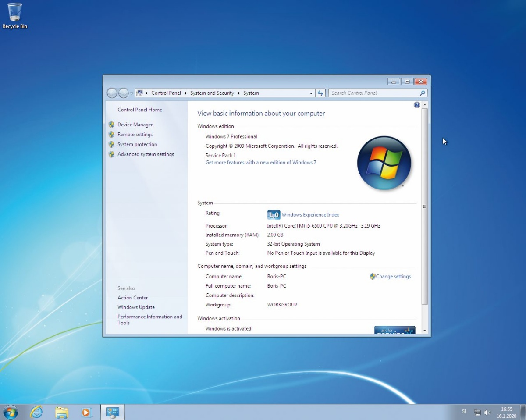Click the WORKGROUP value

(x=282, y=305)
